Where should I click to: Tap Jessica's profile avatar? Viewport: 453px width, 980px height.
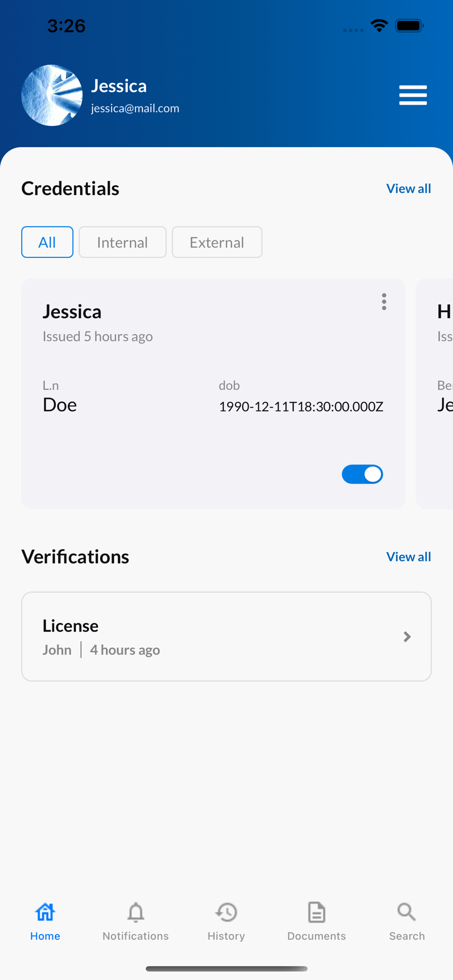pos(52,96)
